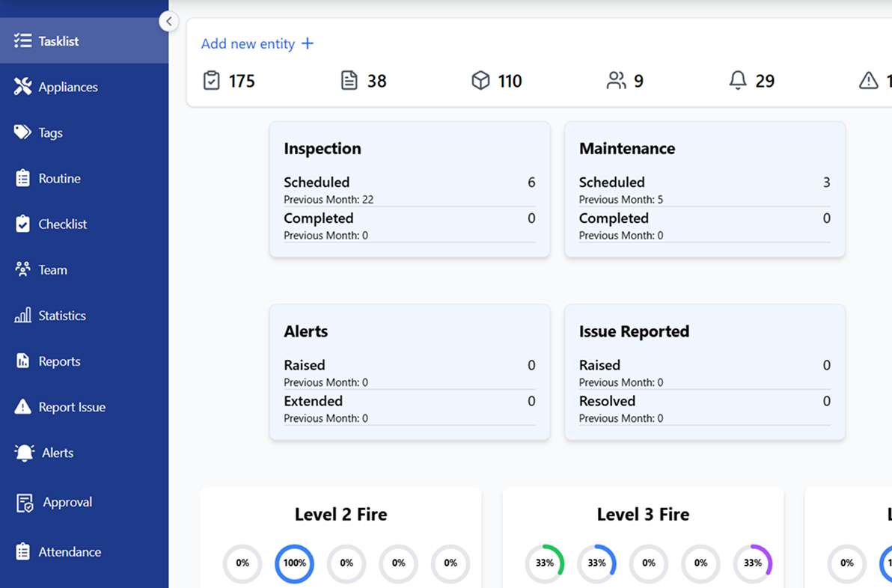892x588 pixels.
Task: Click the Tags label icon
Action: point(22,132)
